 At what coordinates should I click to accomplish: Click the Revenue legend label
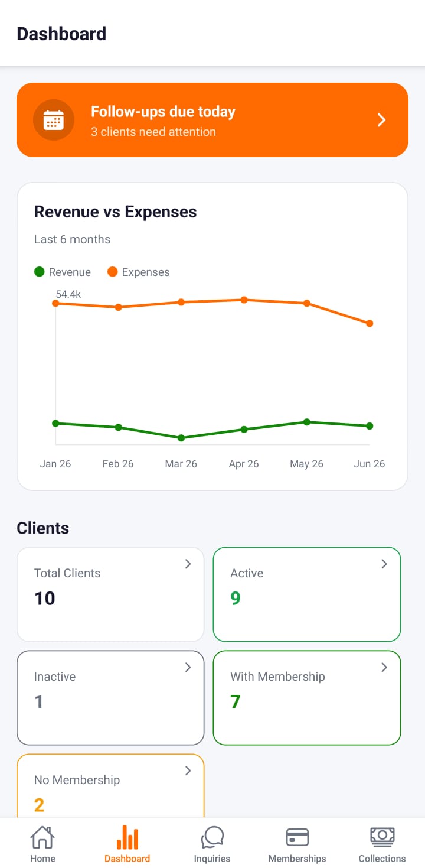70,272
